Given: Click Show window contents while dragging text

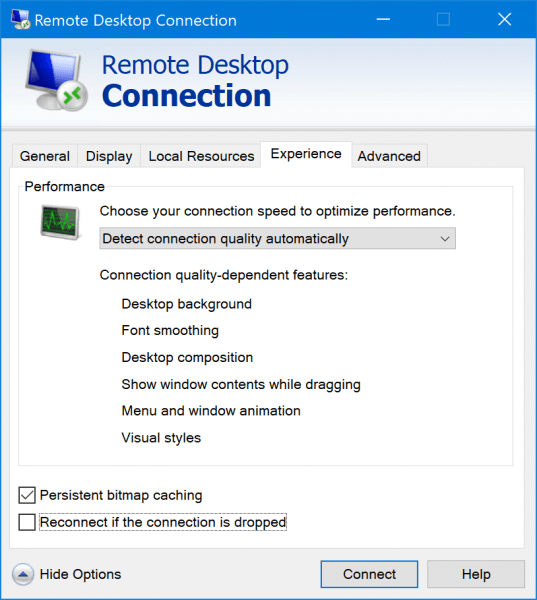Looking at the screenshot, I should 241,384.
